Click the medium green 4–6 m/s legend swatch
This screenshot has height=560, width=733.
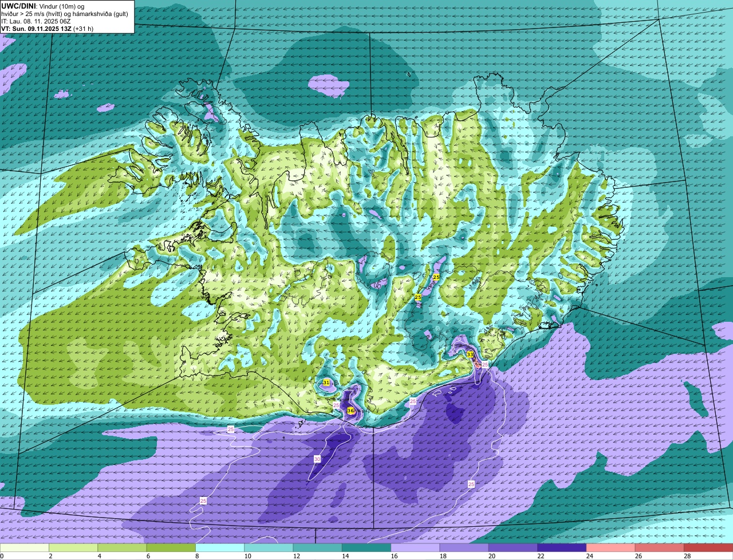click(122, 547)
